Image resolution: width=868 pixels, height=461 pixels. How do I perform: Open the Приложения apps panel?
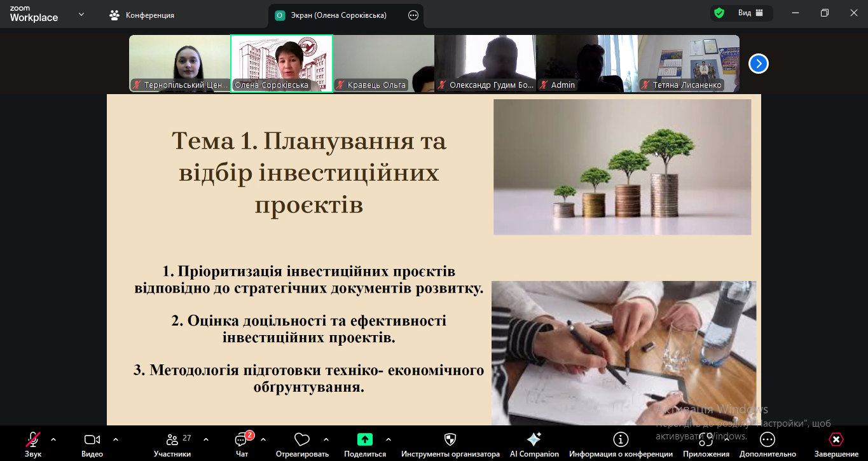click(706, 439)
